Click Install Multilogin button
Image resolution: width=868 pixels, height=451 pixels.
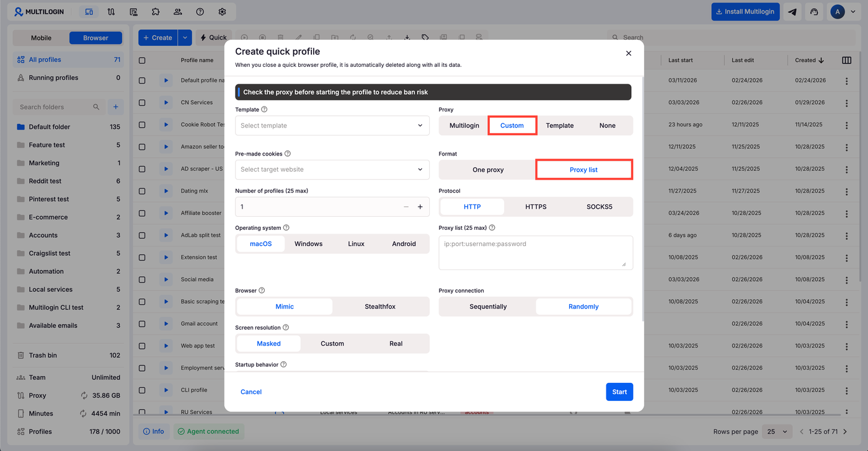coord(745,12)
